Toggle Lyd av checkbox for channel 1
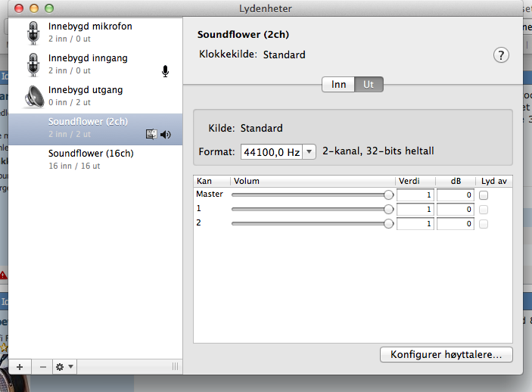This screenshot has width=532, height=392. 484,210
